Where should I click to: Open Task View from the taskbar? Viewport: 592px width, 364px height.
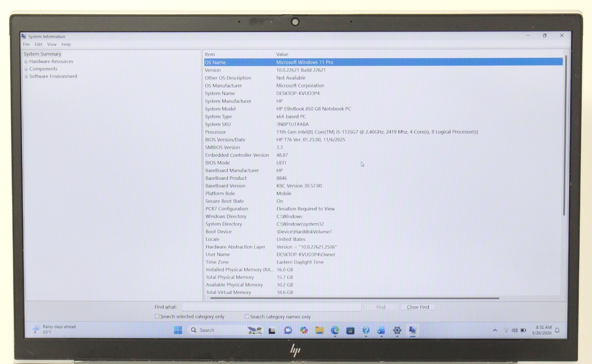[x=272, y=330]
